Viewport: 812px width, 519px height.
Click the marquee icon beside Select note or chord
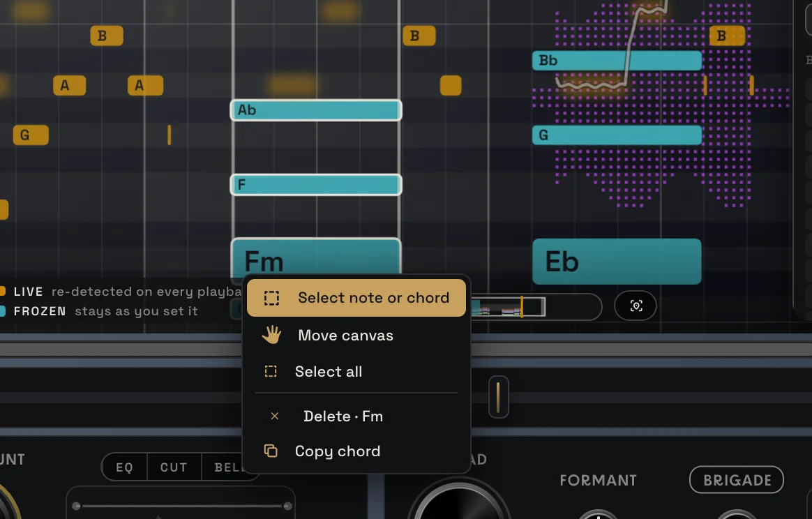click(271, 298)
